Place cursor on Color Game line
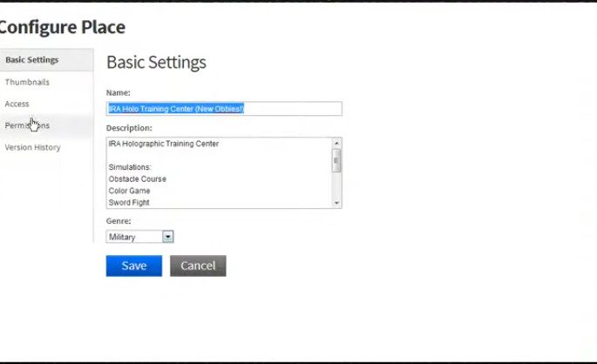The width and height of the screenshot is (597, 364). [130, 191]
